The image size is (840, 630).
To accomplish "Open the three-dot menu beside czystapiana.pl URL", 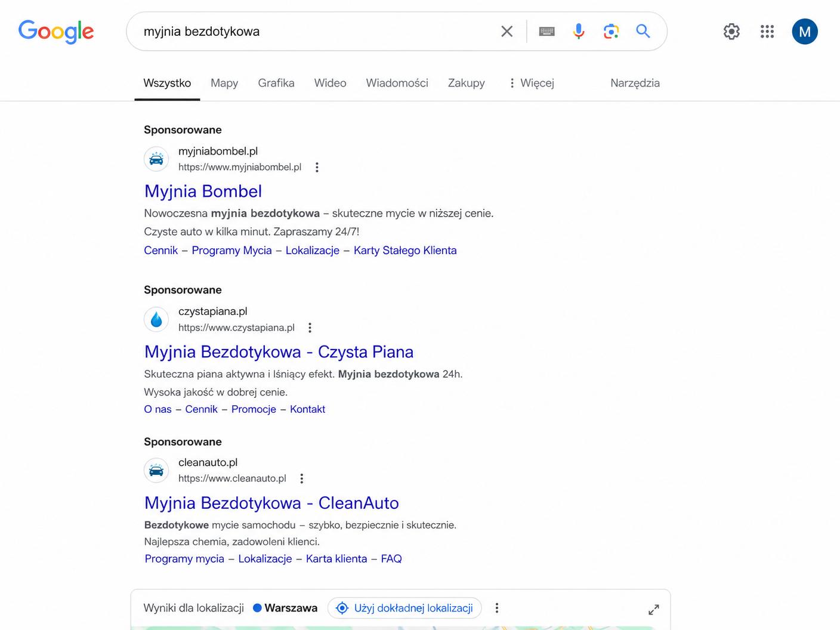I will click(x=310, y=328).
